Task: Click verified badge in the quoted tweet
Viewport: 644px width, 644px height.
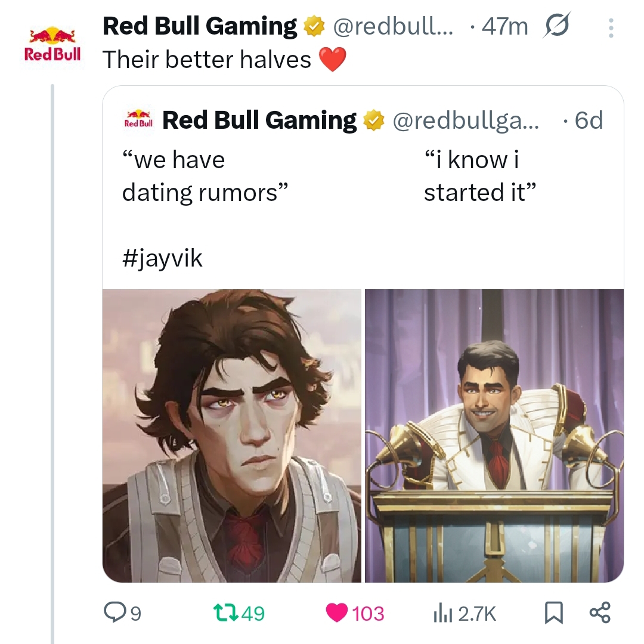Action: point(374,121)
